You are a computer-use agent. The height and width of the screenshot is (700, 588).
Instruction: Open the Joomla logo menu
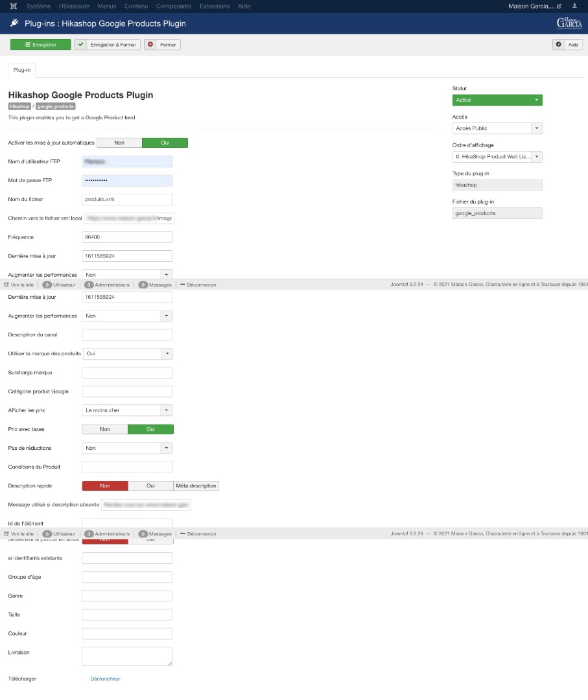(14, 6)
